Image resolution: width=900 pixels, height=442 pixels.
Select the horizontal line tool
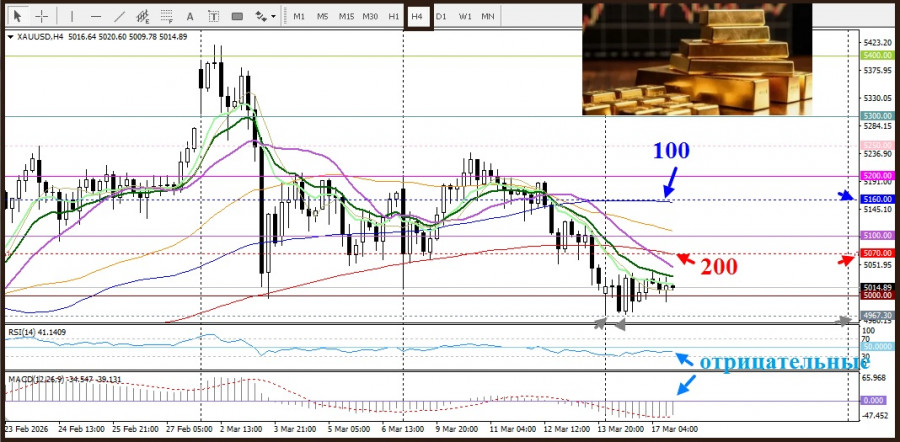pos(94,16)
